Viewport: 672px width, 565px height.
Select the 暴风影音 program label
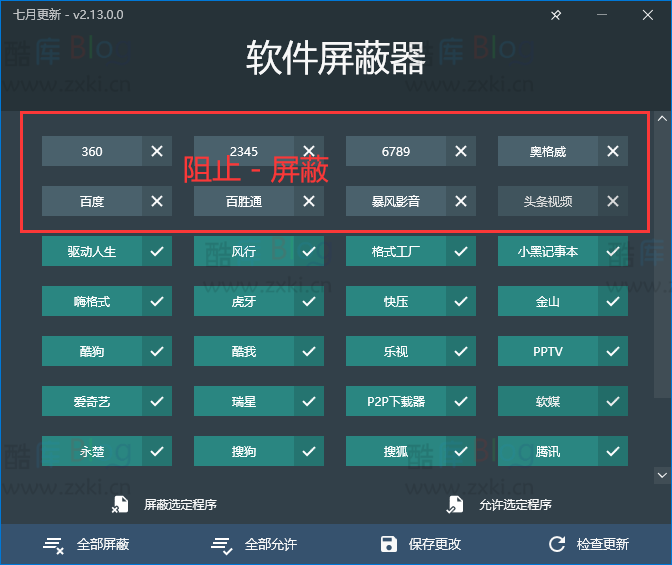click(396, 201)
